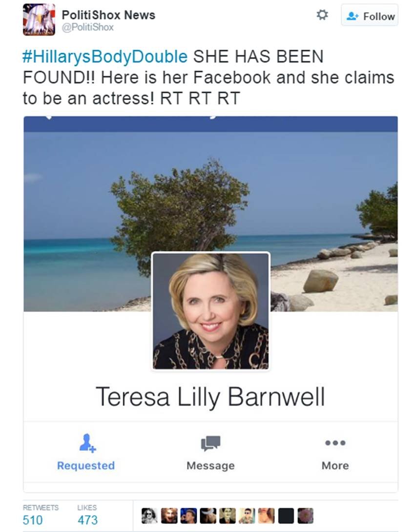Image resolution: width=415 pixels, height=532 pixels.
Task: Open the PolitiShox News eagle avatar
Action: point(39,20)
